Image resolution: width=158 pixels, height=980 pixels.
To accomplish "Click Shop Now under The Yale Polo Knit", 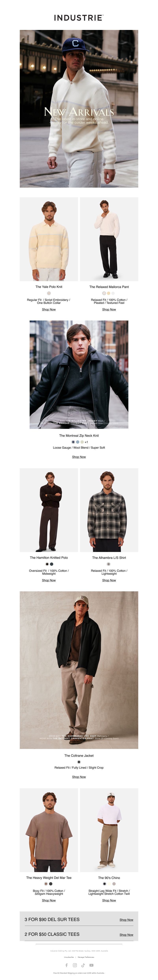I will click(49, 309).
